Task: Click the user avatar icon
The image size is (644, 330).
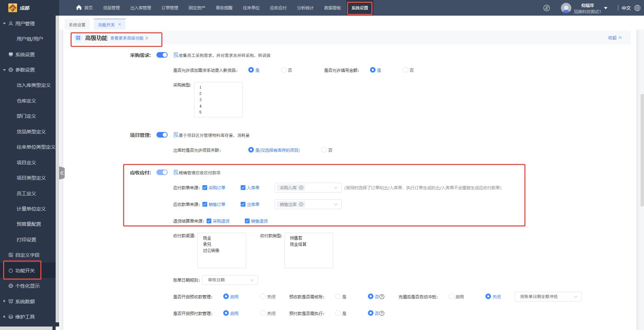Action: tap(566, 8)
